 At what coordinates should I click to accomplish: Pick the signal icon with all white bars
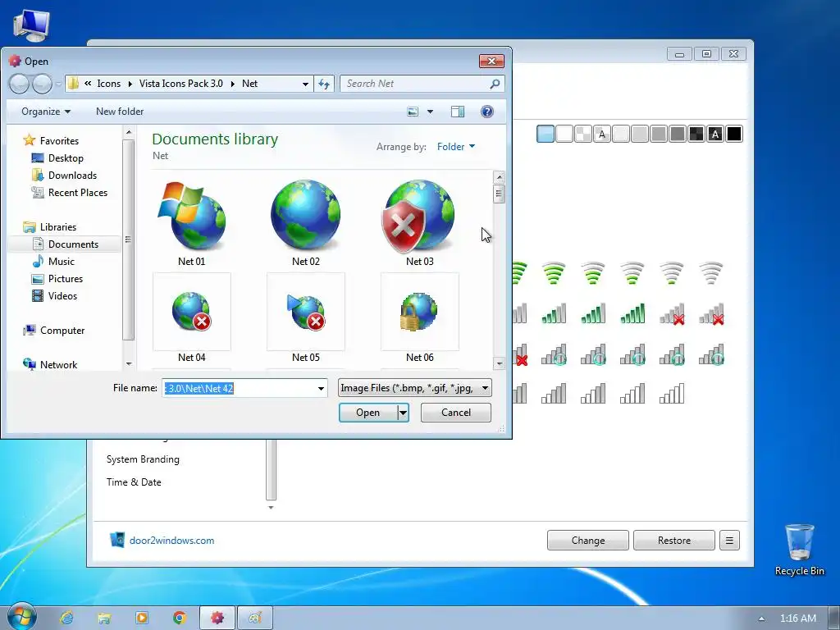pos(671,394)
